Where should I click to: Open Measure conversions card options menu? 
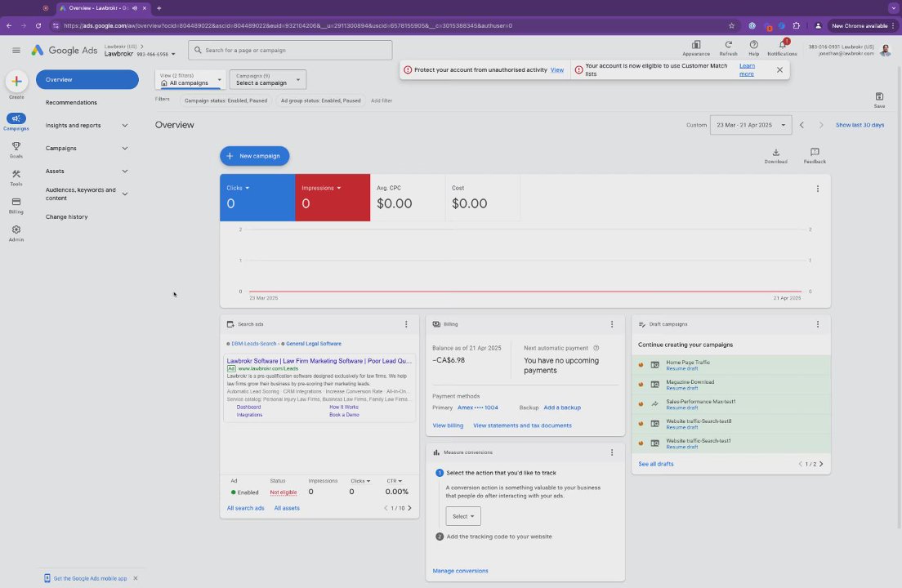[x=611, y=452]
